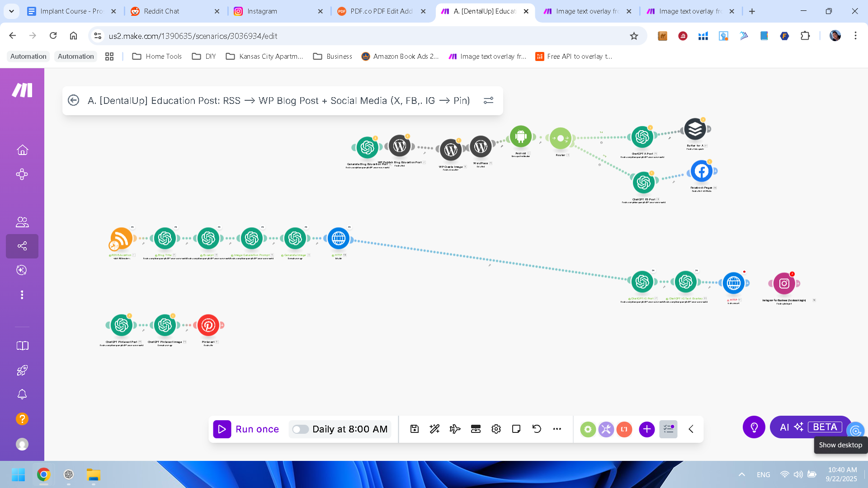Collapse the bottom toolbar with chevron
Viewport: 868px width, 488px height.
click(691, 429)
